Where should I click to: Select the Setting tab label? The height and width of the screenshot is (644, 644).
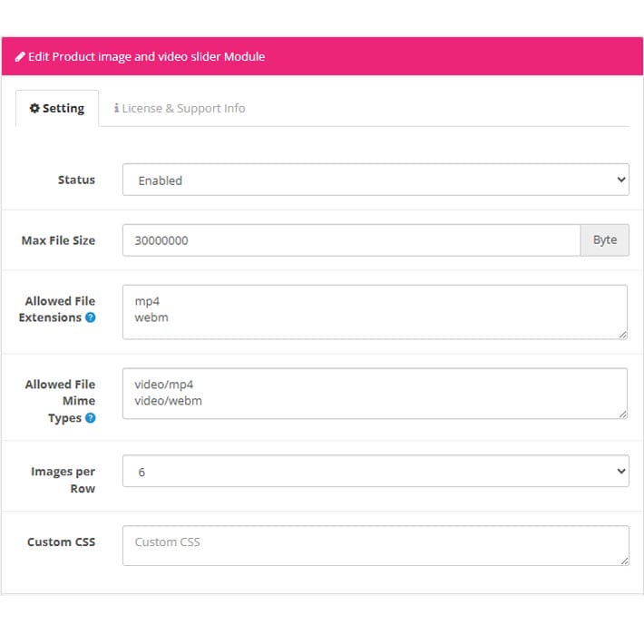(63, 108)
